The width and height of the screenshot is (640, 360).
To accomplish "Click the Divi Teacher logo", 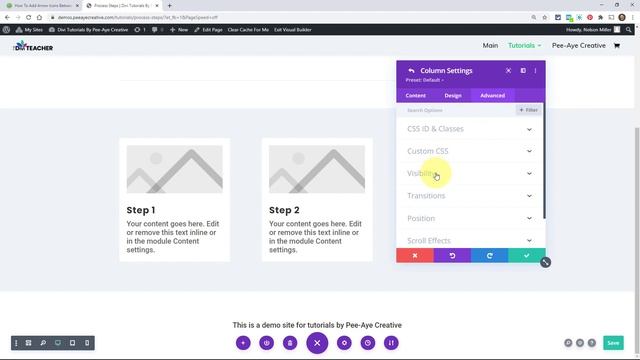I will coord(33,46).
